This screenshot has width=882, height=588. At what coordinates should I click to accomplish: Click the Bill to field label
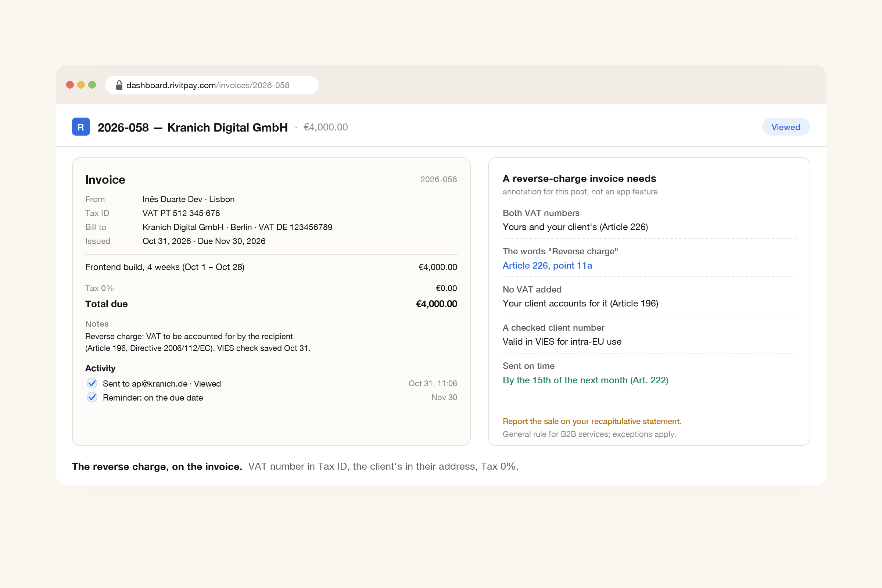point(96,227)
